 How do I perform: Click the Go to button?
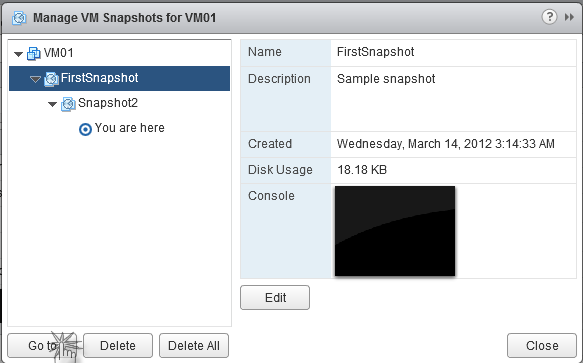[42, 346]
